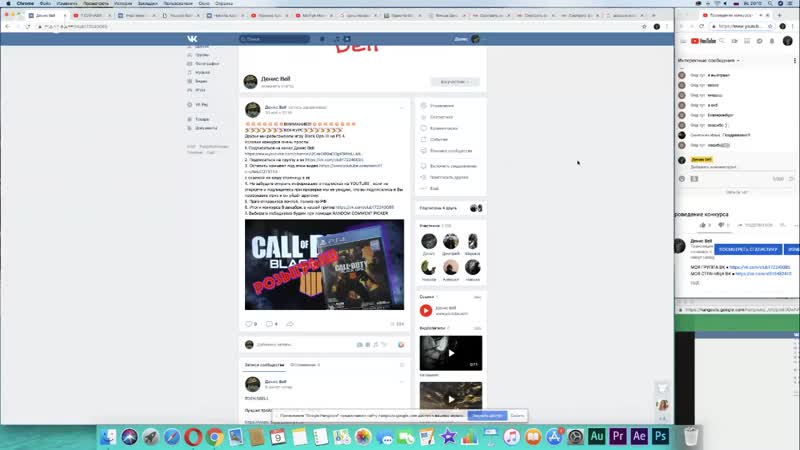The width and height of the screenshot is (800, 450).
Task: Open YouTube notifications bell
Action: pos(772,41)
